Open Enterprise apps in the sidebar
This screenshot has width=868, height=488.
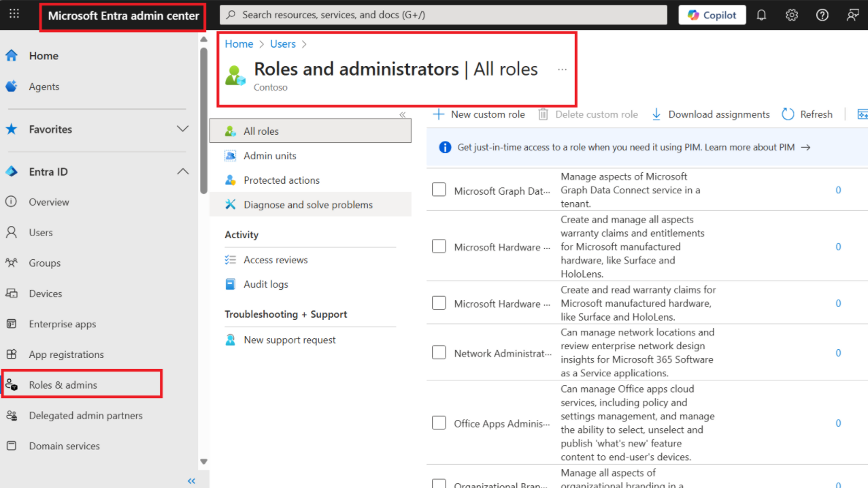63,324
